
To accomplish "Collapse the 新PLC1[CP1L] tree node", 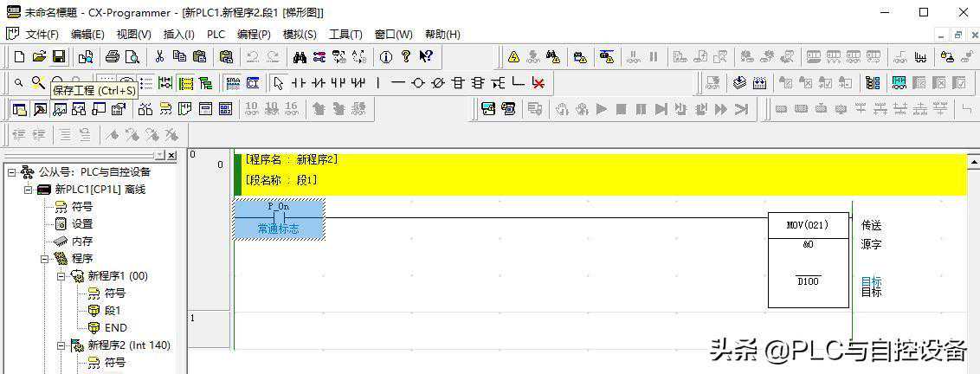I will 28,190.
